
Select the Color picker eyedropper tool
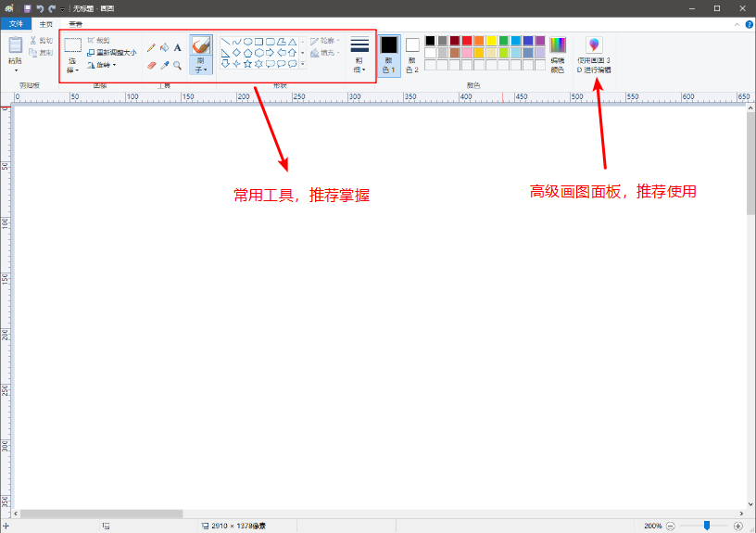pyautogui.click(x=164, y=65)
